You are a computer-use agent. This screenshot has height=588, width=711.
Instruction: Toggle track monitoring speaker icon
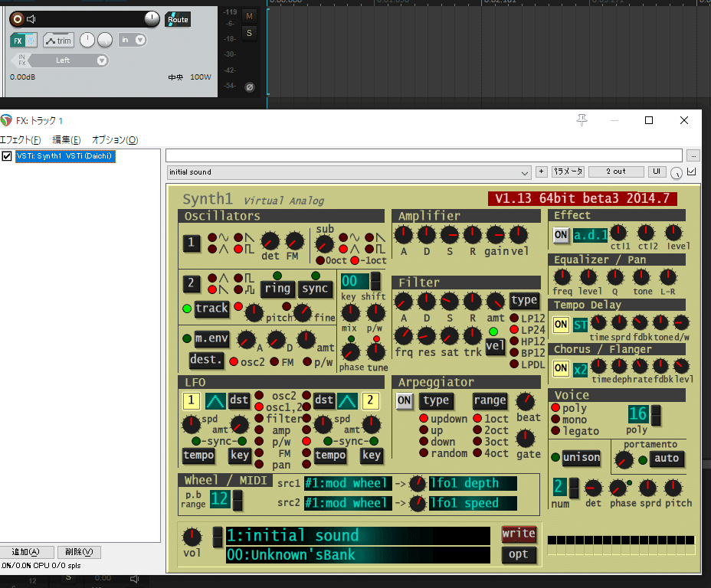[31, 19]
